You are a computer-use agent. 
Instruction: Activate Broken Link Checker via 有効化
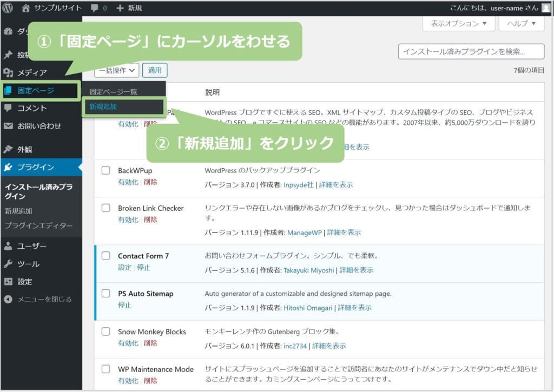128,220
